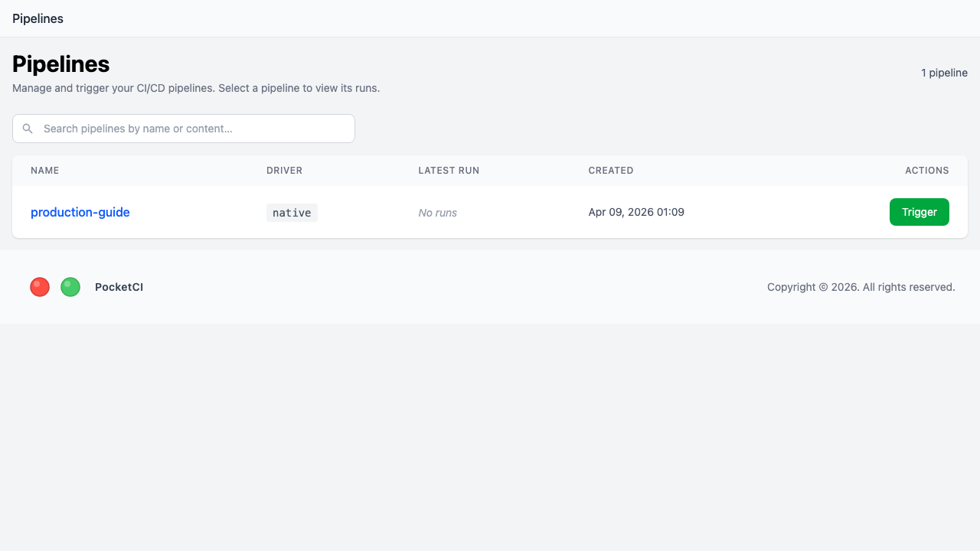Image resolution: width=980 pixels, height=551 pixels.
Task: Open the Pipelines navigation menu item
Action: [38, 18]
